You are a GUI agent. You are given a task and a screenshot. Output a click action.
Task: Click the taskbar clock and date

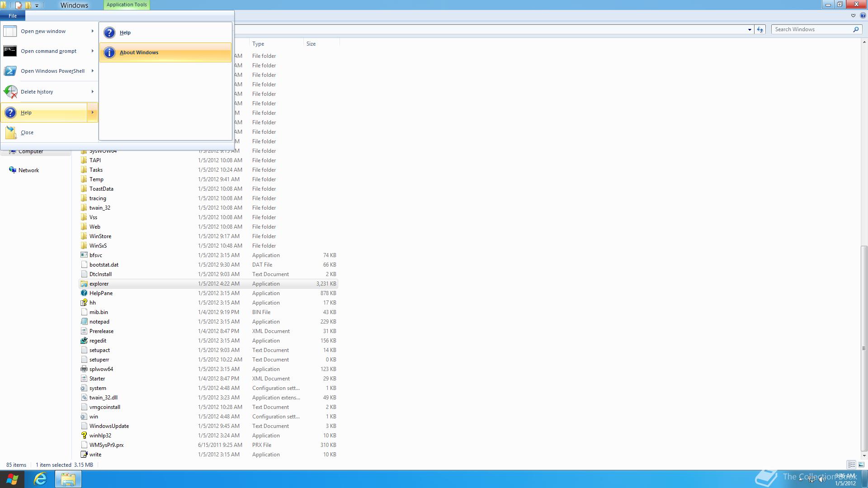pos(844,479)
